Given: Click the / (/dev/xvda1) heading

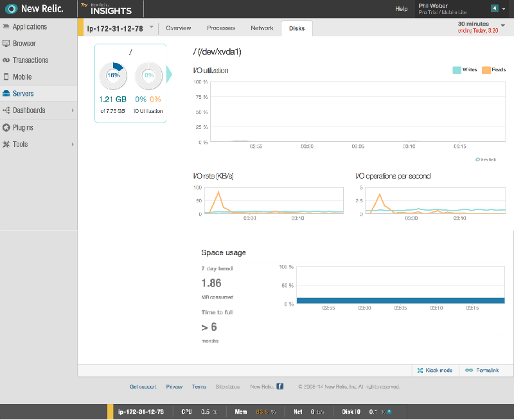Looking at the screenshot, I should point(217,52).
